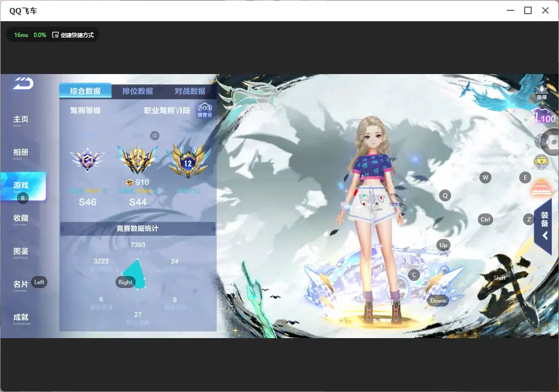The image size is (559, 392).
Task: Click the Q key overlay button
Action: (x=445, y=195)
